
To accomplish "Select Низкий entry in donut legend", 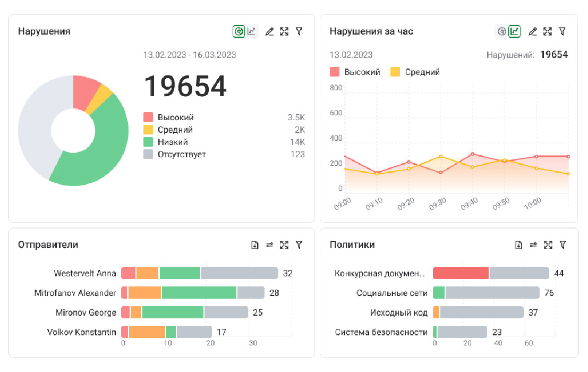I will coord(173,142).
